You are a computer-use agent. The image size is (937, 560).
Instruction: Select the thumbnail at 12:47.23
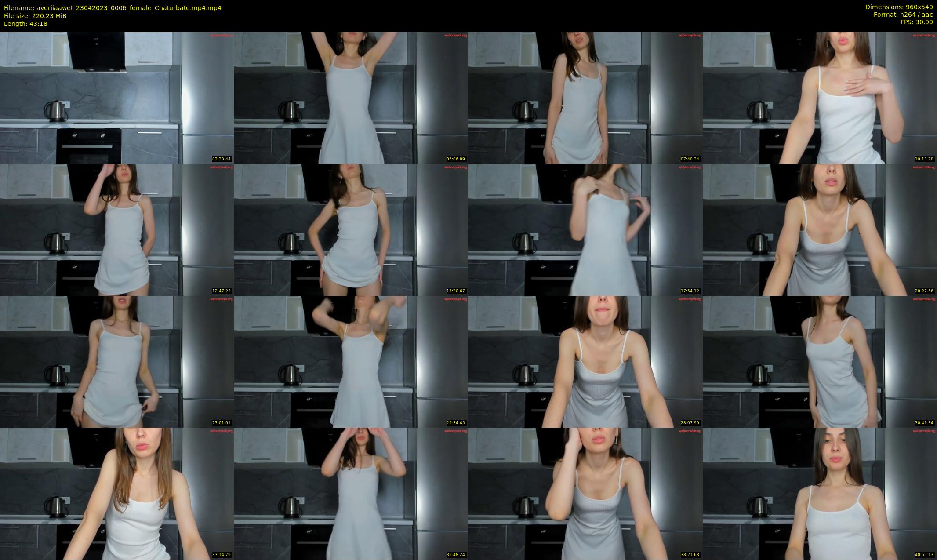pos(116,229)
